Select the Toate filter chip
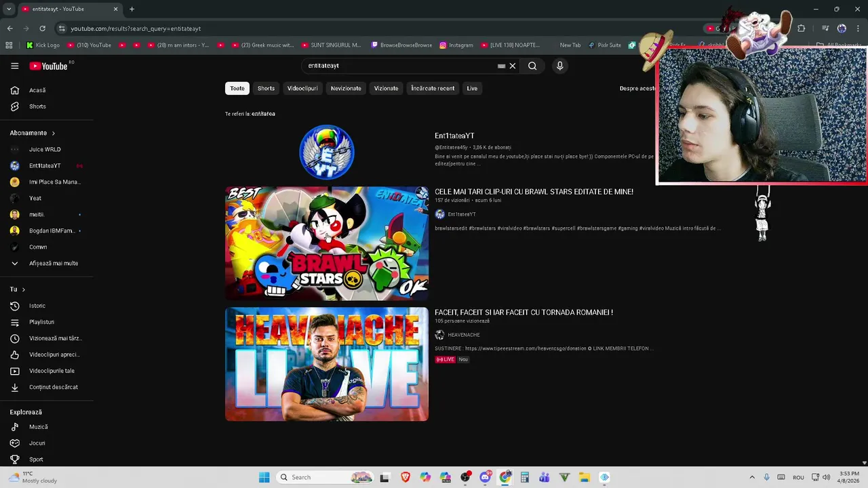This screenshot has height=488, width=868. 237,88
